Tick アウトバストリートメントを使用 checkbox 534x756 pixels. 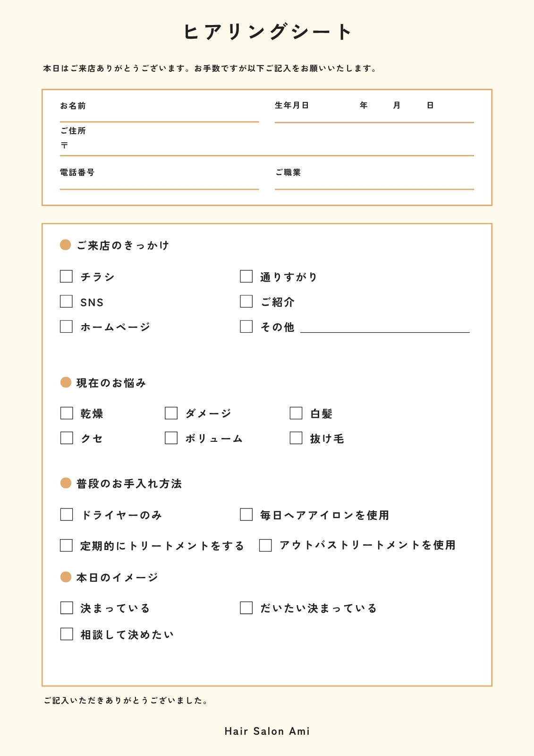pos(265,545)
